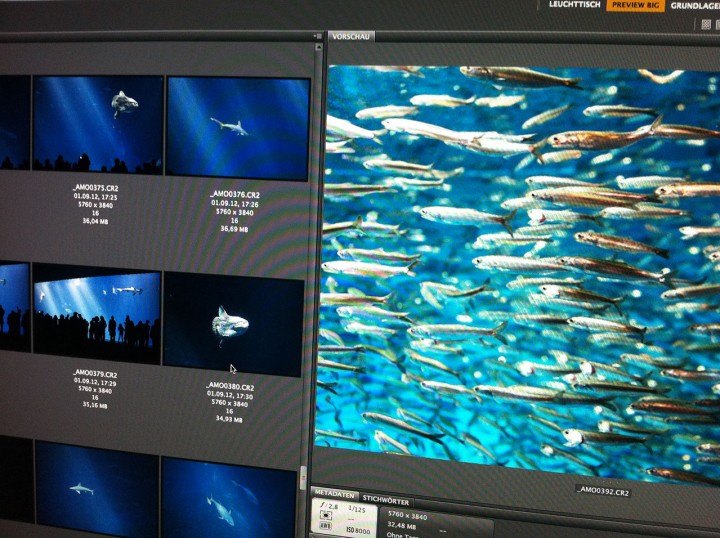This screenshot has width=720, height=538.
Task: Select the Preview Big workspace
Action: 635,5
